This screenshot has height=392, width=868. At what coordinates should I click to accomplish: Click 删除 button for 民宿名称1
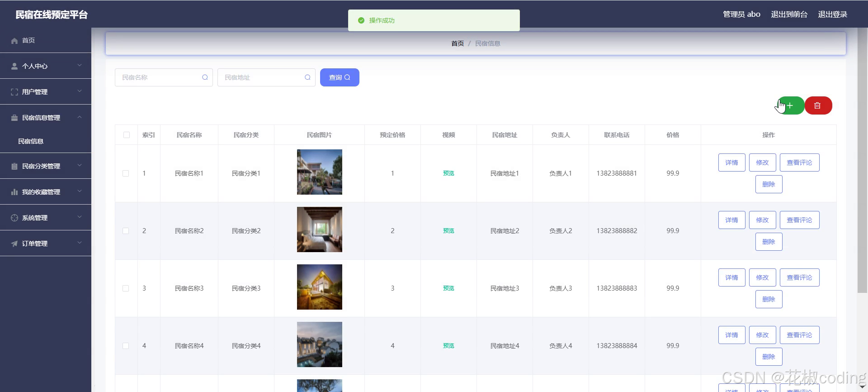769,184
